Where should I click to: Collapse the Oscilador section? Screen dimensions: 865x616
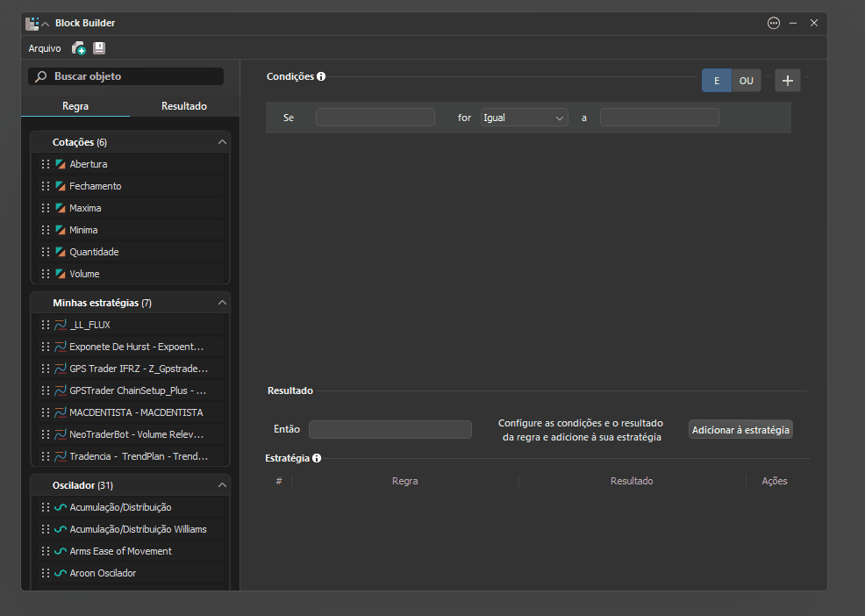[222, 485]
